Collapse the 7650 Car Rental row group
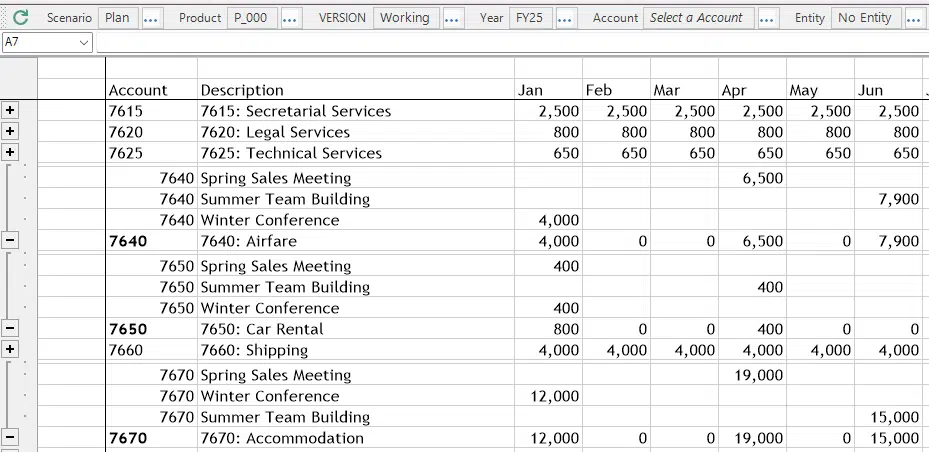This screenshot has height=452, width=929. pos(10,329)
